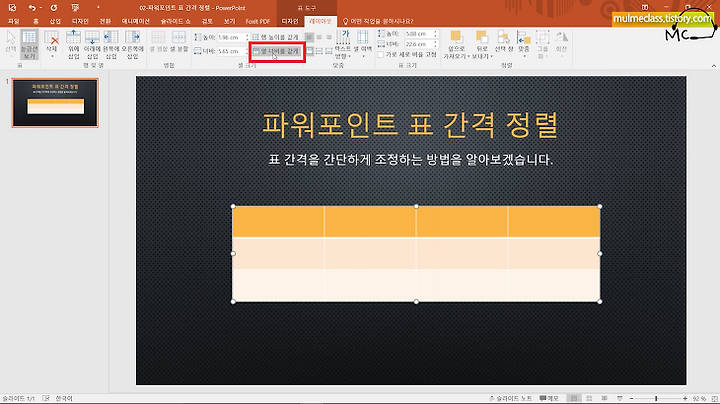This screenshot has height=404, width=720.
Task: Click the cell height 높이 input field
Action: pos(233,37)
